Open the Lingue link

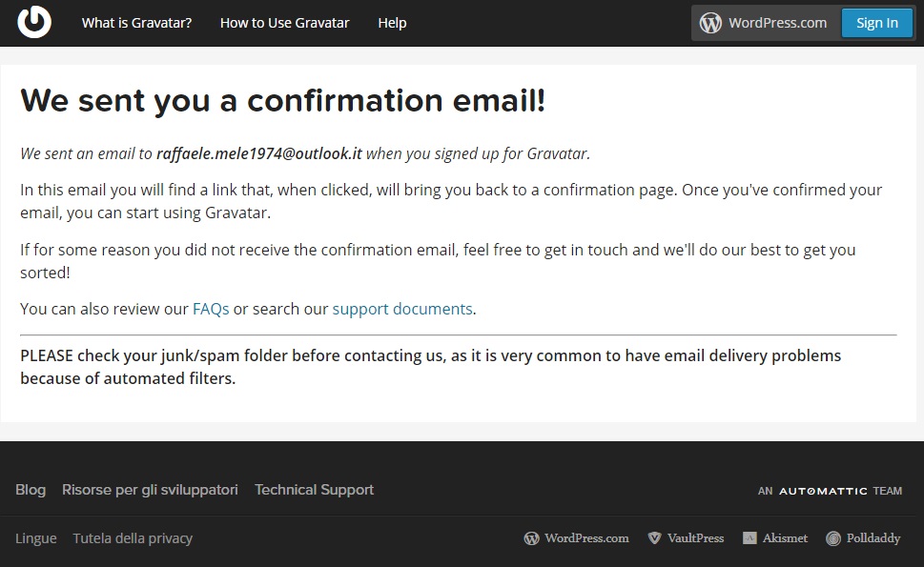point(35,537)
